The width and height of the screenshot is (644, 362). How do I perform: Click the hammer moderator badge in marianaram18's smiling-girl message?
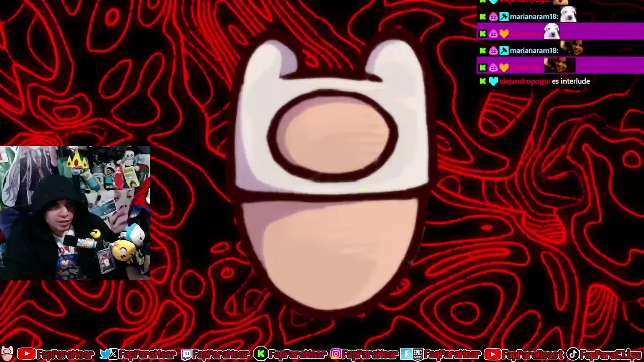(504, 51)
